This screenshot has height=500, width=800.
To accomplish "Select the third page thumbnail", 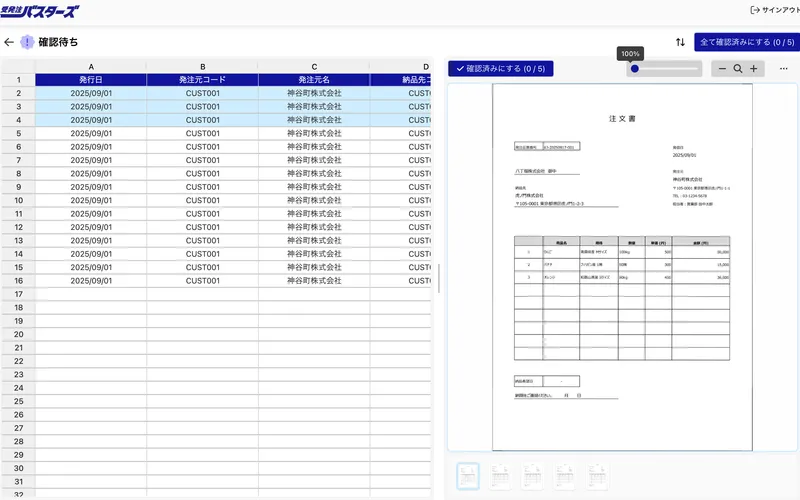I will pyautogui.click(x=533, y=477).
